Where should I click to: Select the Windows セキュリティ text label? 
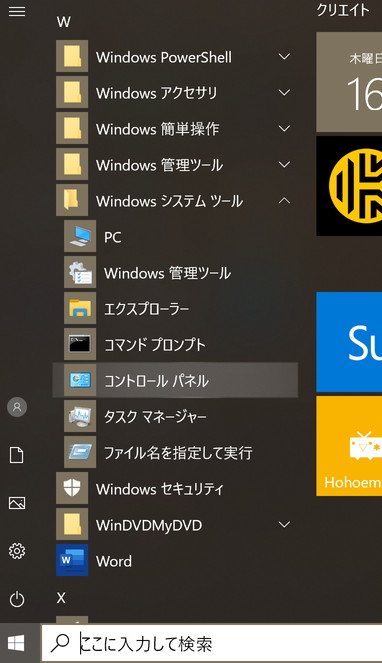159,489
